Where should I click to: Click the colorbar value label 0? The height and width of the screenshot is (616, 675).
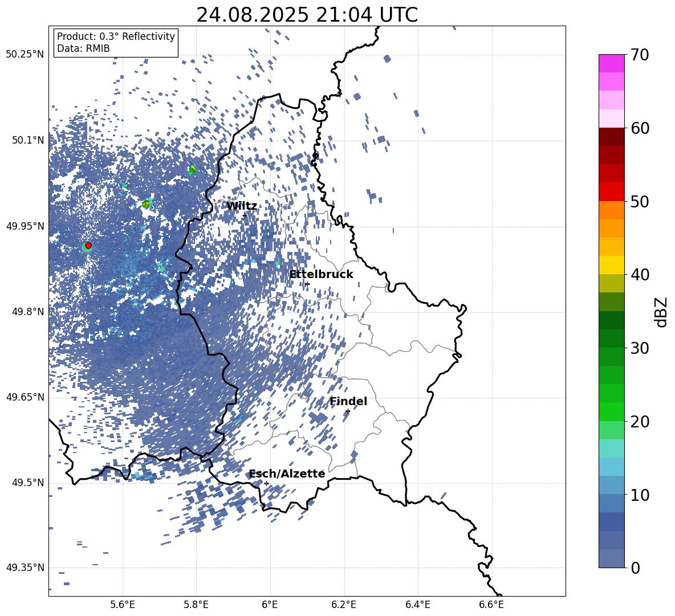pos(636,568)
